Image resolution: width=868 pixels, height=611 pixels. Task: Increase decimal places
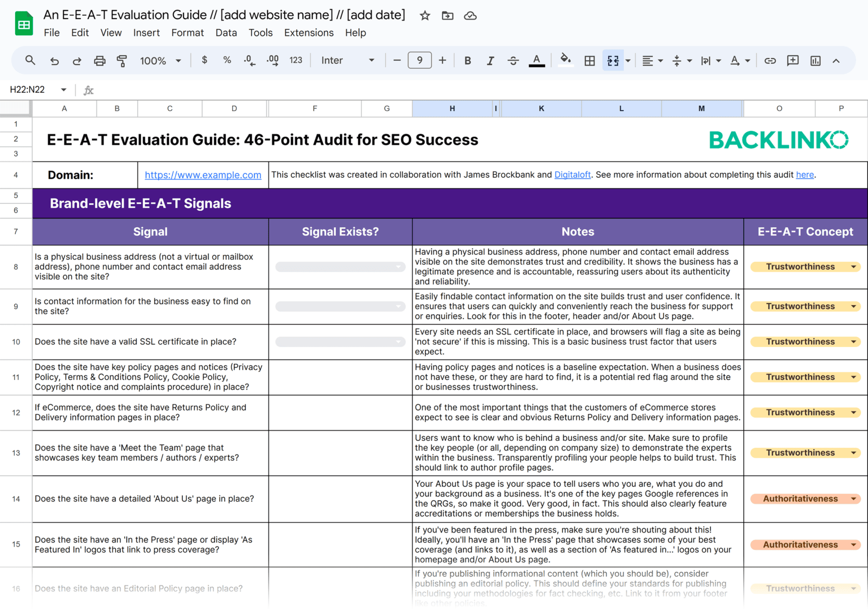point(272,60)
